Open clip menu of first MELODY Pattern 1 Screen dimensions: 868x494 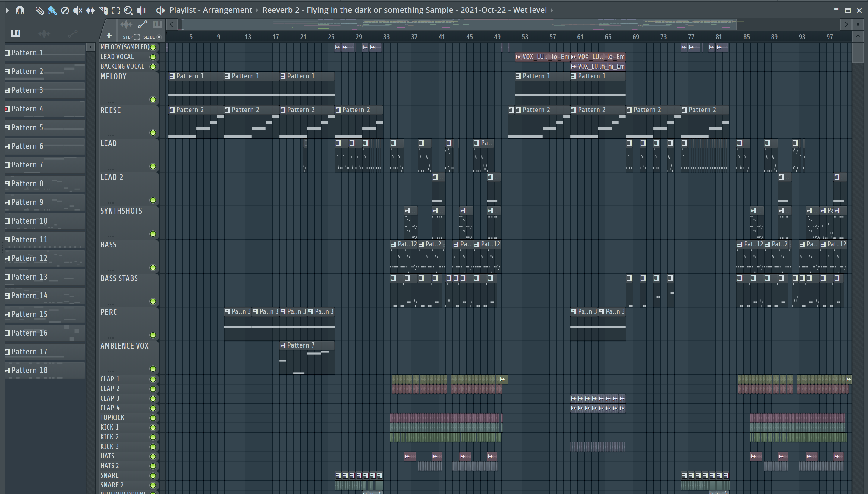pyautogui.click(x=172, y=76)
